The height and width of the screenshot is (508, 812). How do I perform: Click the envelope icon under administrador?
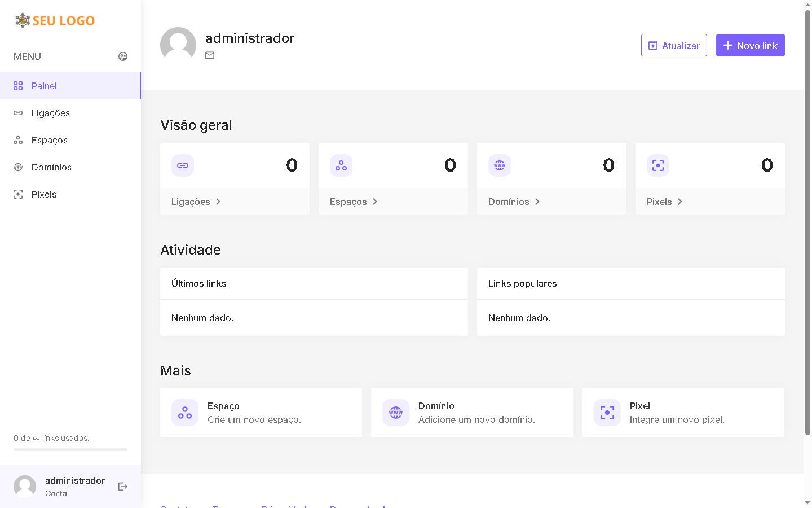210,55
